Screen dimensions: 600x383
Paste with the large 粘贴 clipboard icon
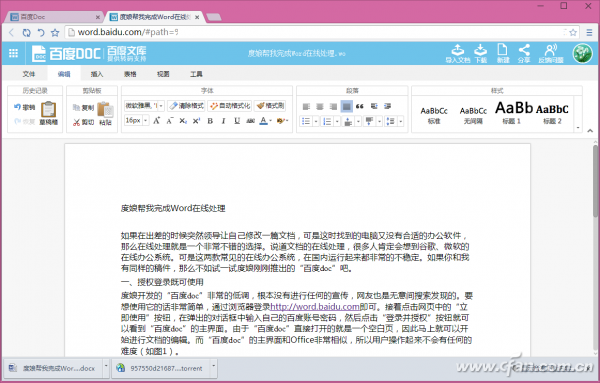pos(105,114)
